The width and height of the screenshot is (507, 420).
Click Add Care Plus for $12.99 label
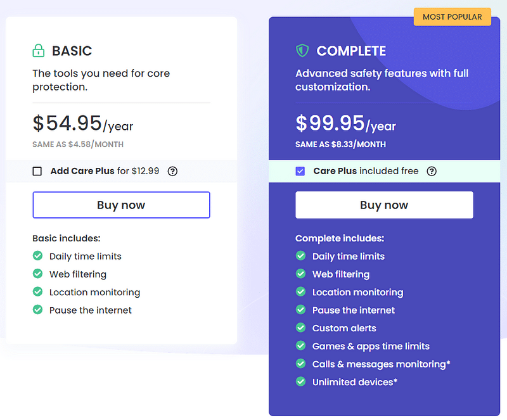click(105, 171)
